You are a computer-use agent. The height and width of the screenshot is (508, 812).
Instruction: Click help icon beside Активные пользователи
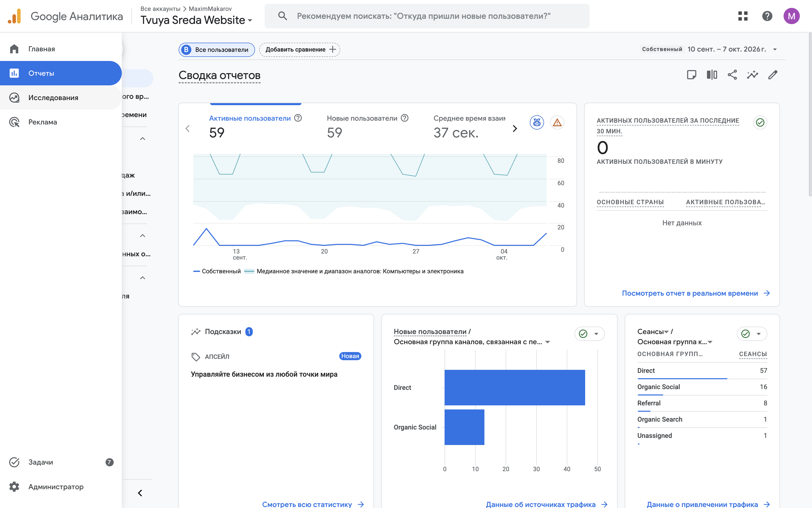point(298,118)
